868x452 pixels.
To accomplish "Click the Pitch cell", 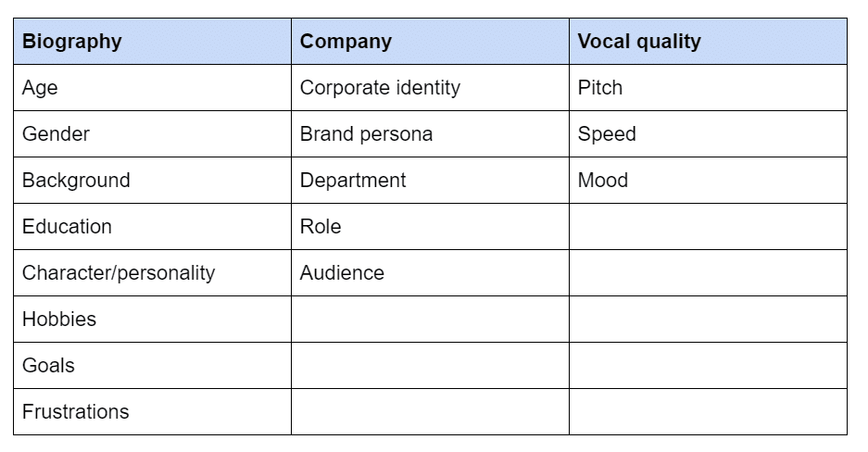I will click(x=708, y=87).
